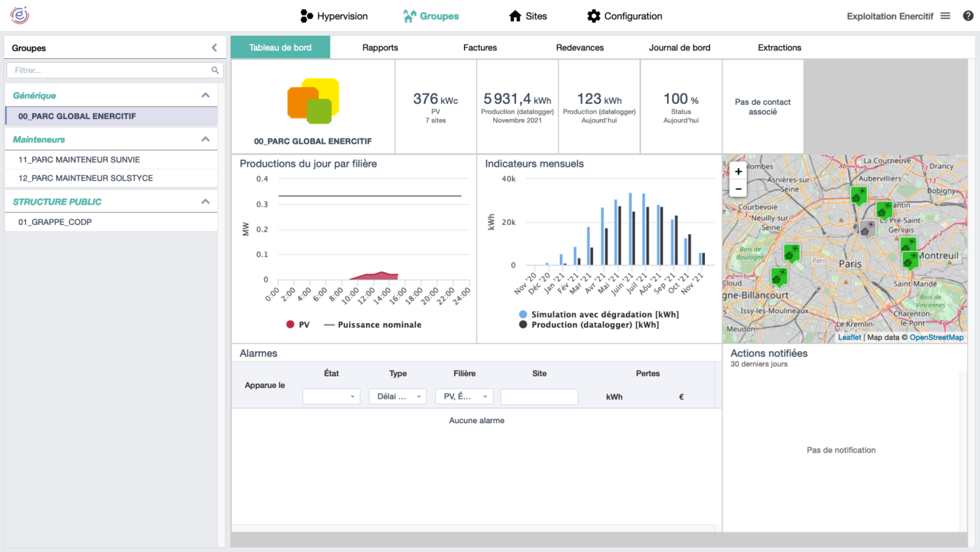The width and height of the screenshot is (980, 552).
Task: Click the grey site marker on the map
Action: (x=867, y=228)
